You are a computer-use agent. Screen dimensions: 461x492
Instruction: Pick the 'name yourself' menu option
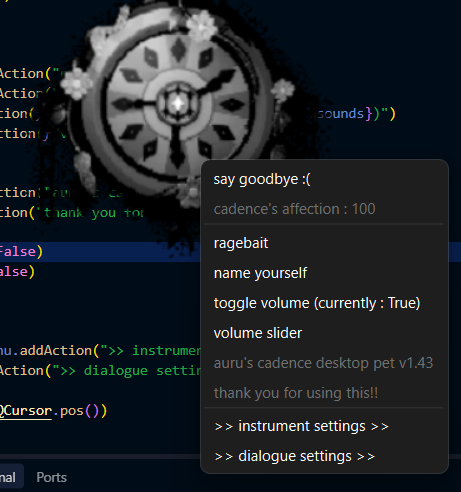point(324,273)
